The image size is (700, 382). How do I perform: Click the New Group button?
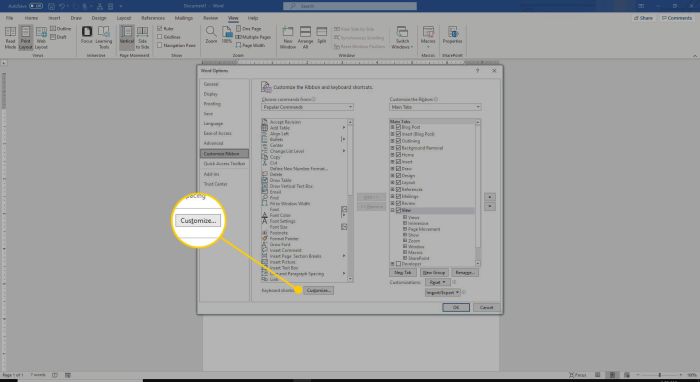(434, 272)
